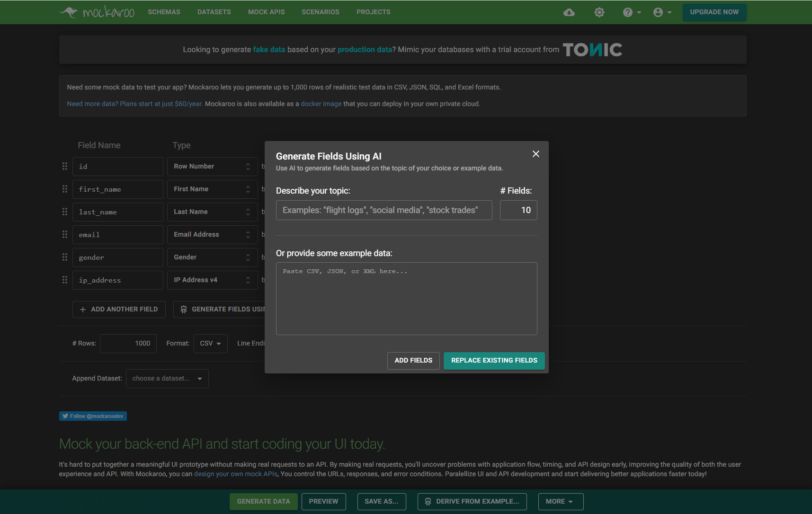Follow the fake data link
Image resolution: width=812 pixels, height=514 pixels.
[x=269, y=49]
